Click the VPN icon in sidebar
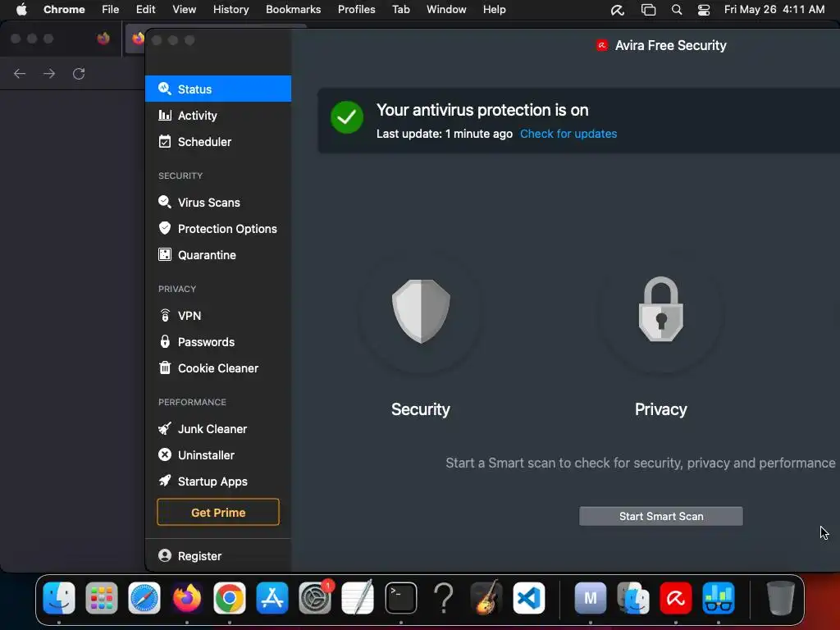Screen dimensions: 840x630 (x=165, y=315)
